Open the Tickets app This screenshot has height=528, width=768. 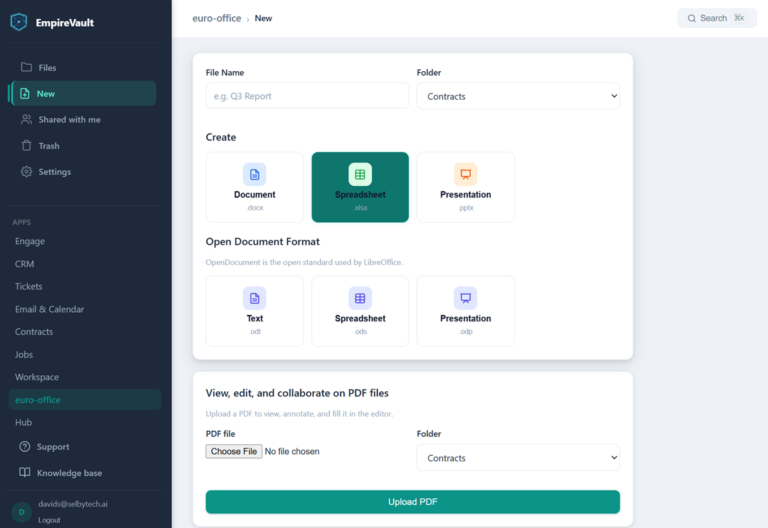[x=85, y=286]
